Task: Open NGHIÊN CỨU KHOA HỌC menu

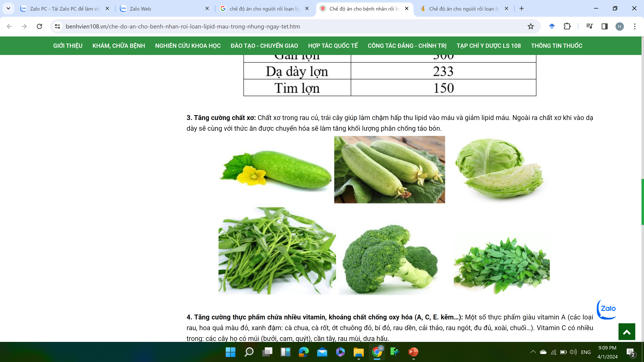Action: point(188,46)
